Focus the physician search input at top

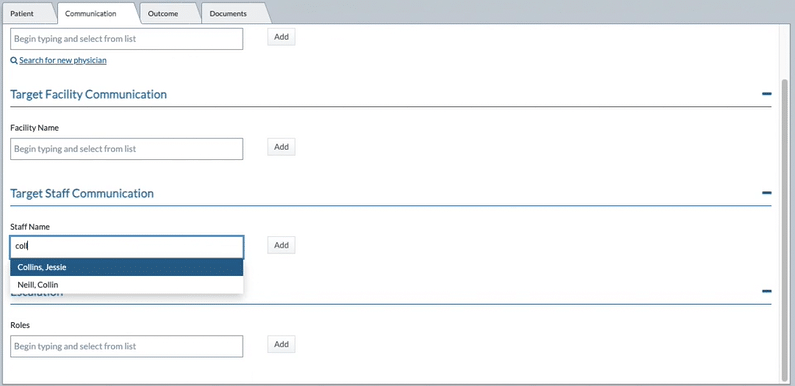pyautogui.click(x=127, y=39)
